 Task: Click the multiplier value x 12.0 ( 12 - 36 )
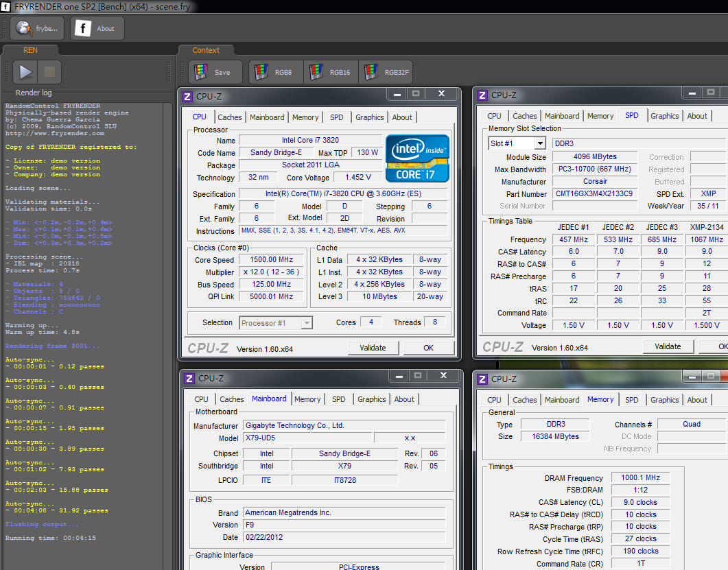[272, 272]
